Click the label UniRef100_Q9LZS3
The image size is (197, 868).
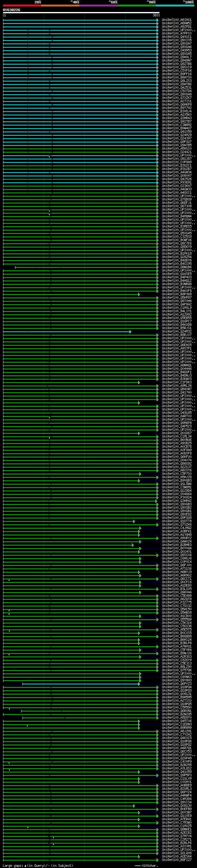(176, 81)
